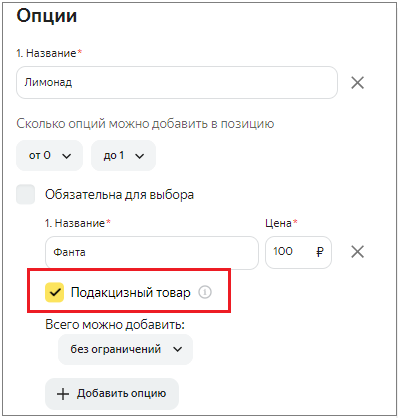The height and width of the screenshot is (418, 398).
Task: Click the chevron arrow next to от 0
Action: point(67,156)
